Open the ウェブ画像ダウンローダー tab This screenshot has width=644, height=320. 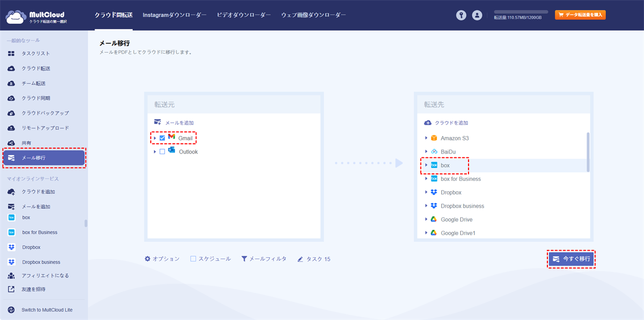[313, 16]
